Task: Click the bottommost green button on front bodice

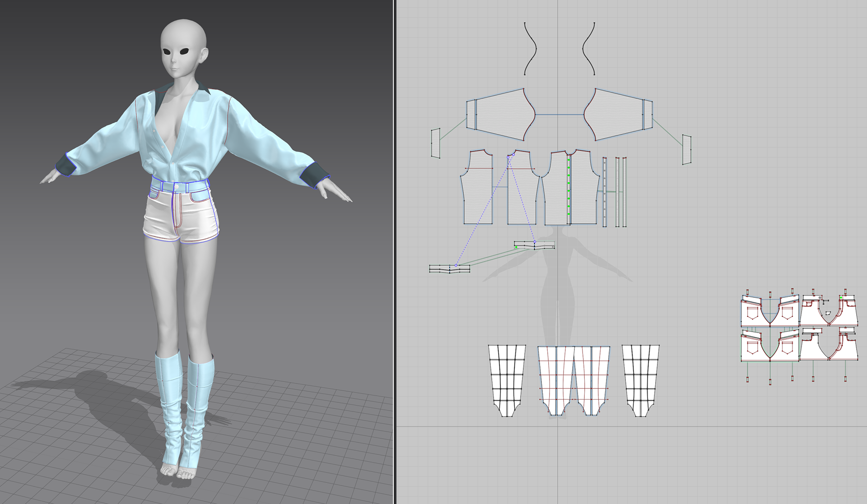Action: point(569,214)
